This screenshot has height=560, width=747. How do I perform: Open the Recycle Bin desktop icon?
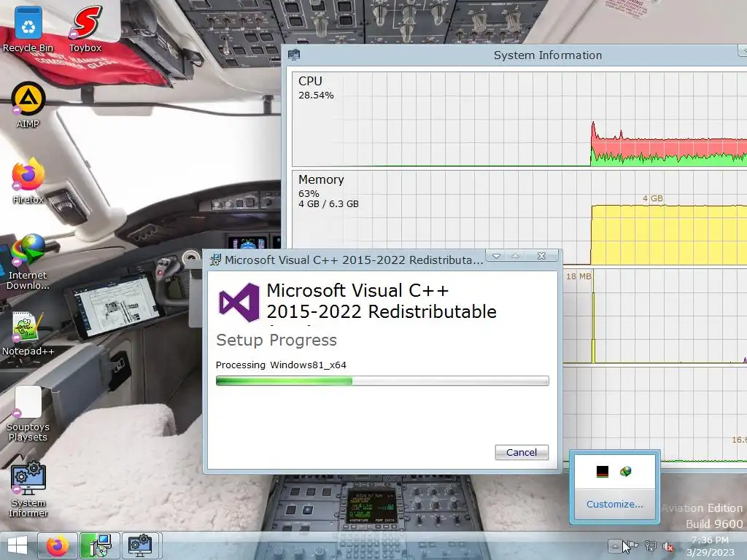tap(28, 28)
